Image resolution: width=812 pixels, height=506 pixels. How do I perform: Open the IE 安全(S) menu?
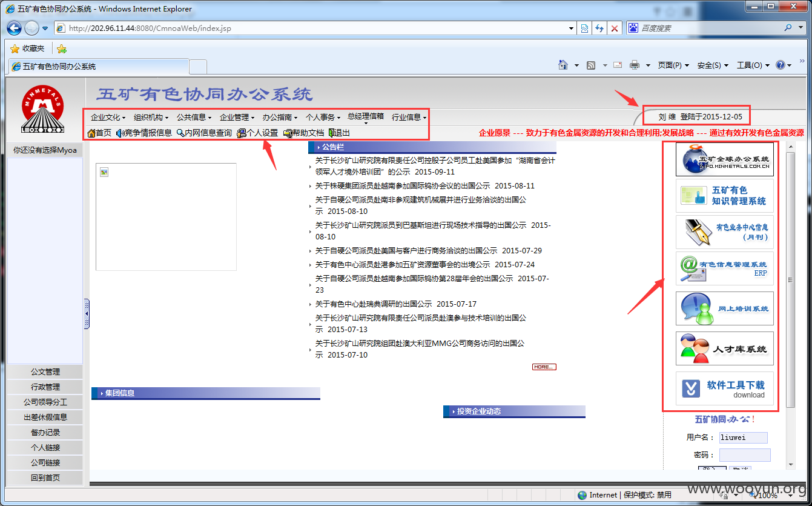(713, 65)
